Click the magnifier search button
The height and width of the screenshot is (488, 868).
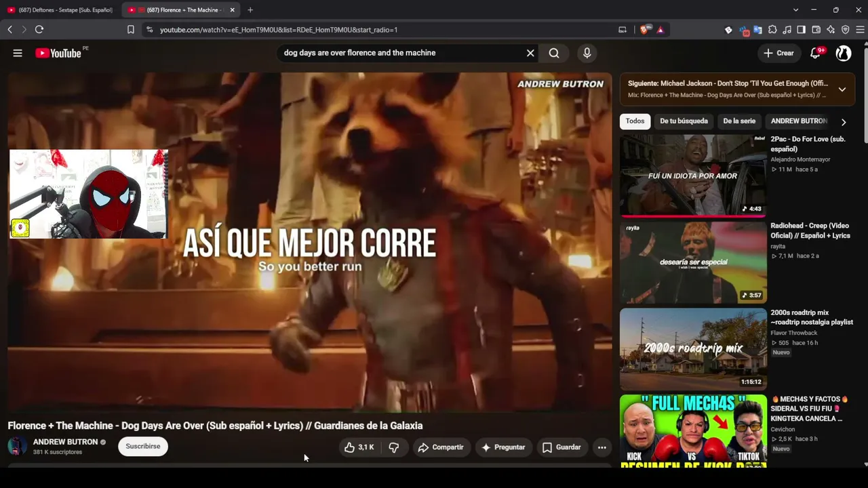tap(554, 53)
